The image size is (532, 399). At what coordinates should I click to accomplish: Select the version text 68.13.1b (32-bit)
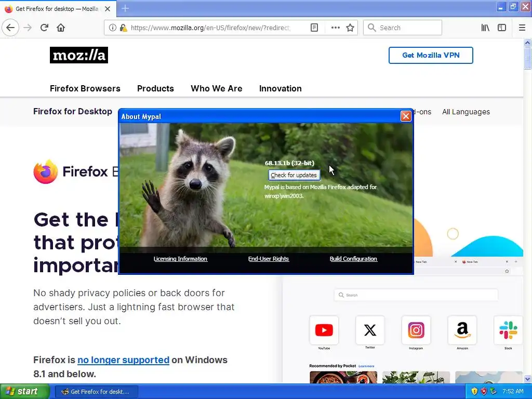click(x=289, y=163)
